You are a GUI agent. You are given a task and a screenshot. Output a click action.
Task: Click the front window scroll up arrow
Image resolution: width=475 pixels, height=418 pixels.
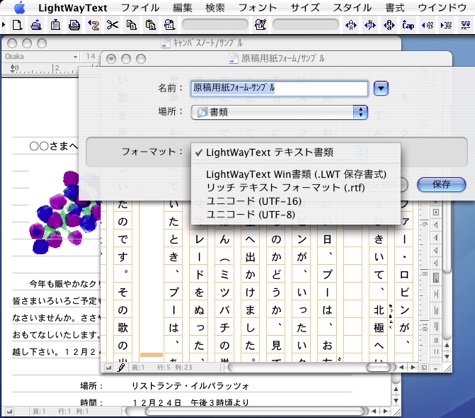[x=447, y=345]
